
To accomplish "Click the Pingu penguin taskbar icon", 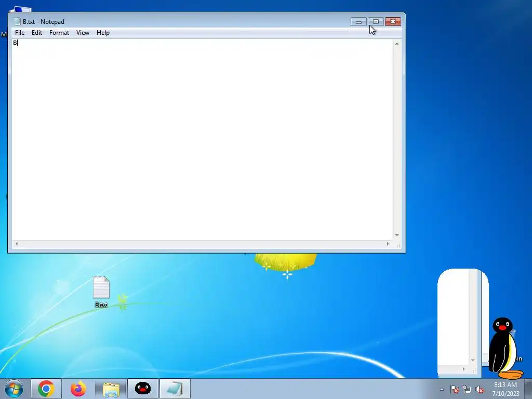I will click(x=143, y=389).
